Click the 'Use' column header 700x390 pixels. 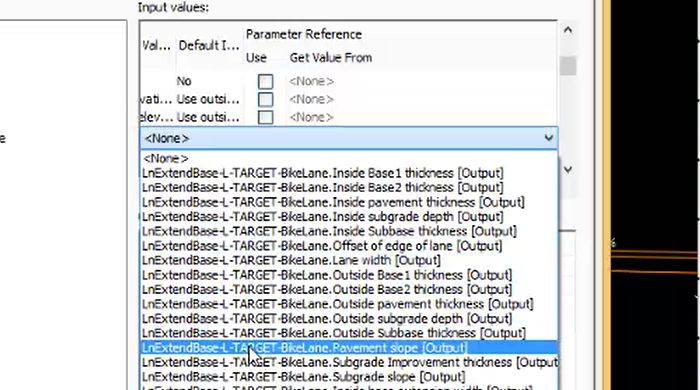click(x=256, y=58)
